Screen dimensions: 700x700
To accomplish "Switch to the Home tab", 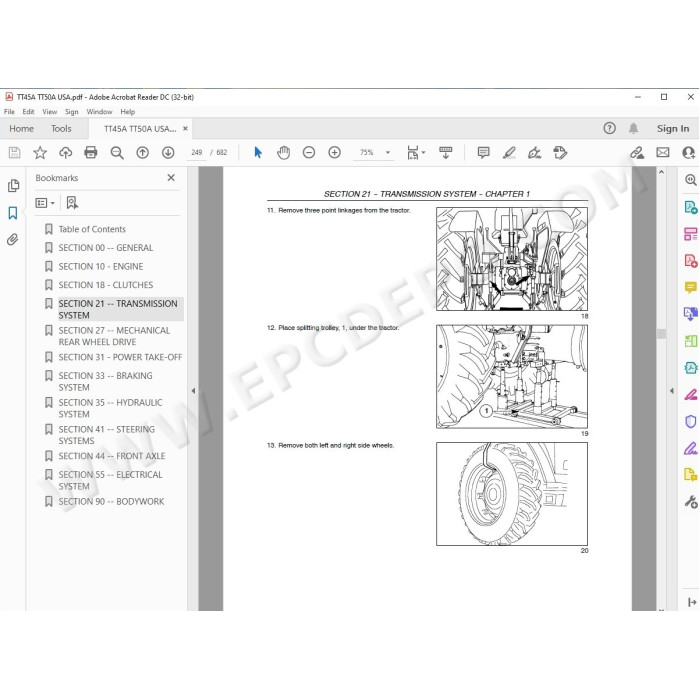I will [21, 129].
